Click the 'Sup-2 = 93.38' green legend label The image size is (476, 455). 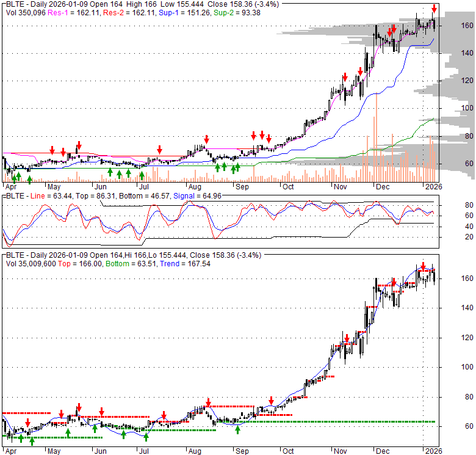[x=237, y=13]
